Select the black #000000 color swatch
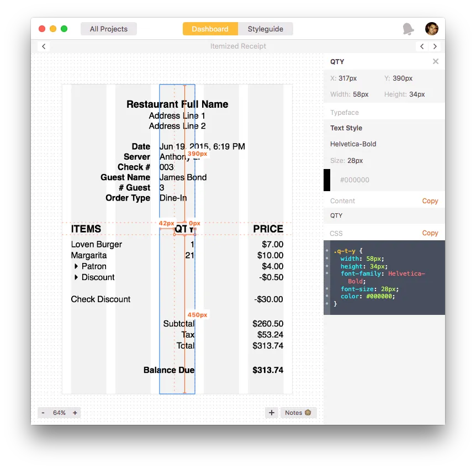Viewport: 476px width, 469px height. (327, 180)
